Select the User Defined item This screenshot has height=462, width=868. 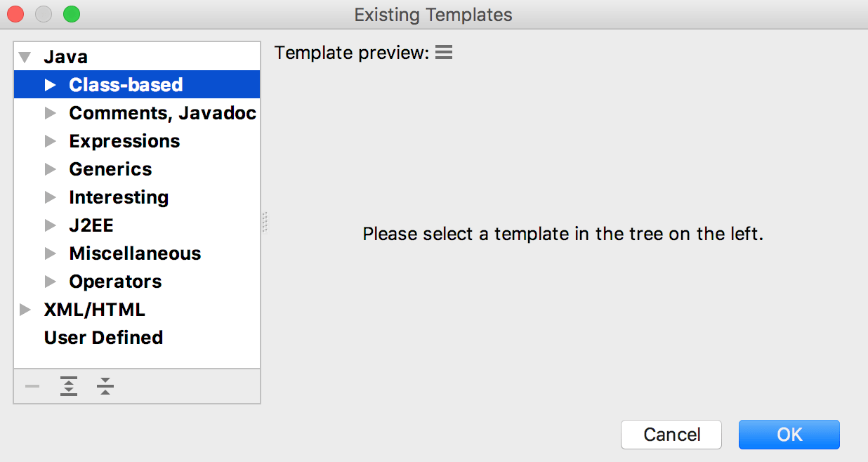[x=103, y=338]
